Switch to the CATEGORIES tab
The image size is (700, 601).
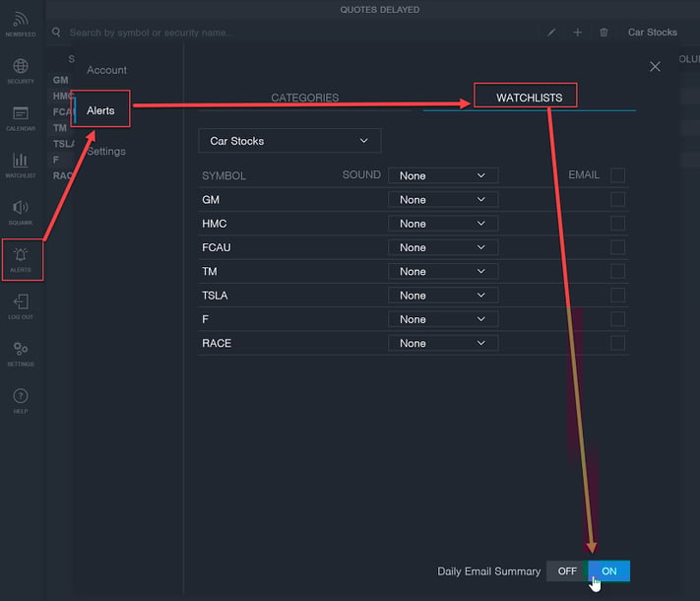click(x=305, y=98)
